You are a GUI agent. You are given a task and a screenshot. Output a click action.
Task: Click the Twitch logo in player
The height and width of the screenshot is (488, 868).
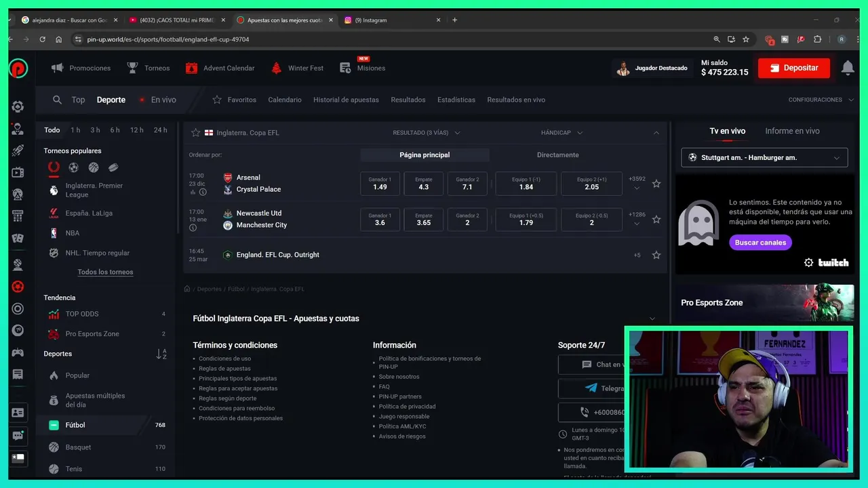833,263
